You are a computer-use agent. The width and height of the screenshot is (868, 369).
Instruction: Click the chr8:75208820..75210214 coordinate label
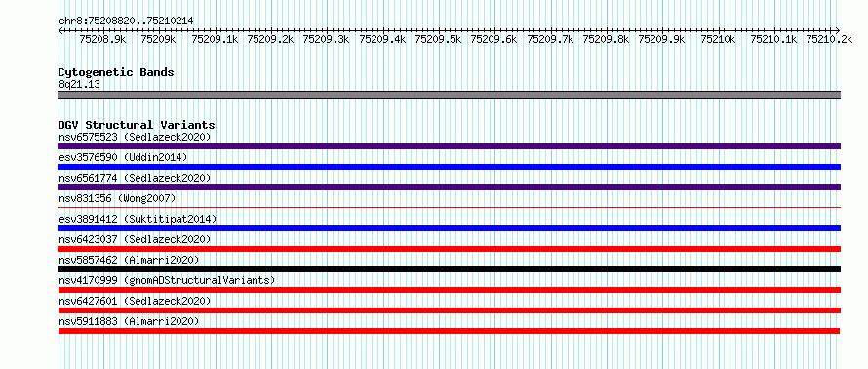click(x=126, y=20)
